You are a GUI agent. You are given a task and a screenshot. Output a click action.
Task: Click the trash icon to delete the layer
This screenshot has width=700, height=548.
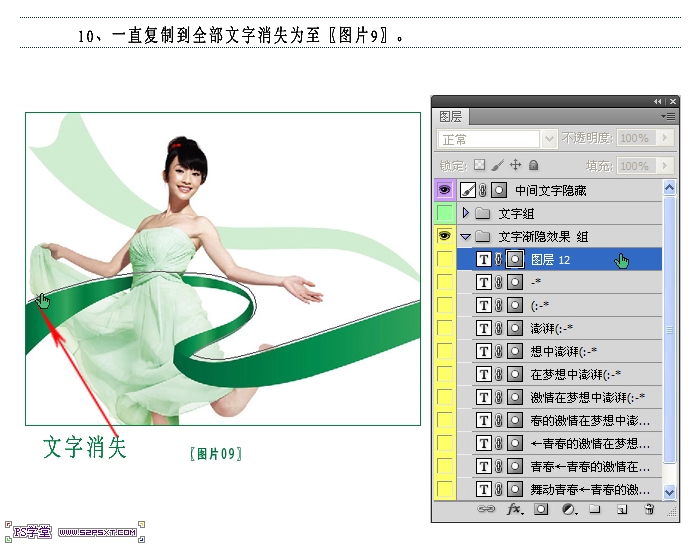pos(650,509)
